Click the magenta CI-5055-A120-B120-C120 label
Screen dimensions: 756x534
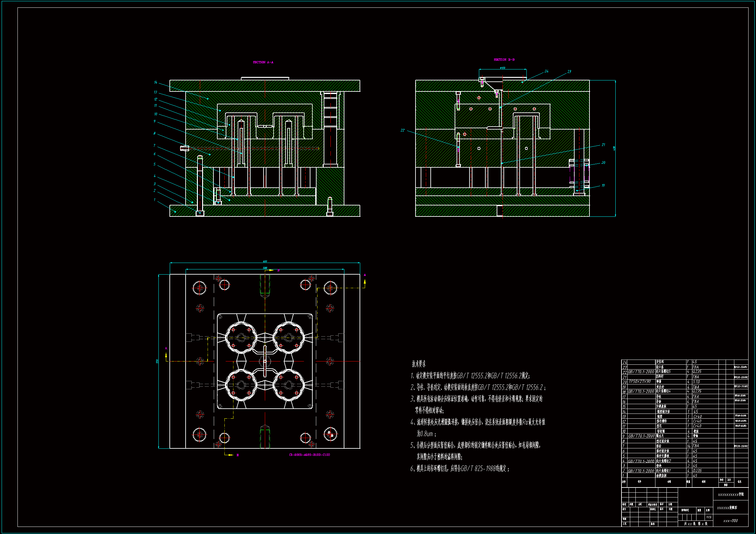[309, 455]
